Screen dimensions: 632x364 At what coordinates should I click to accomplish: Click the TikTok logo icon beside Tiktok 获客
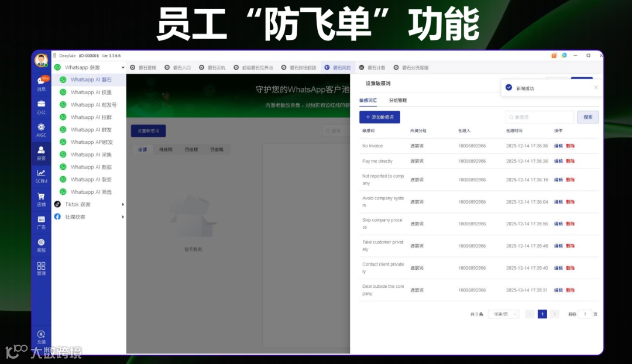coord(57,204)
